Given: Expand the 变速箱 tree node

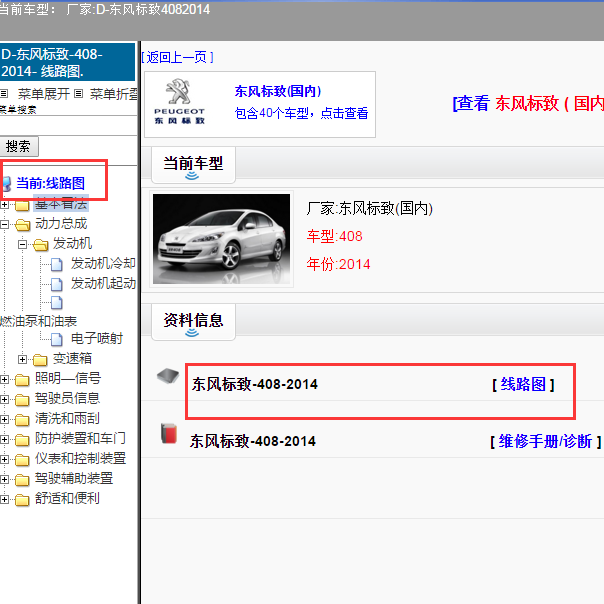Looking at the screenshot, I should 22,359.
